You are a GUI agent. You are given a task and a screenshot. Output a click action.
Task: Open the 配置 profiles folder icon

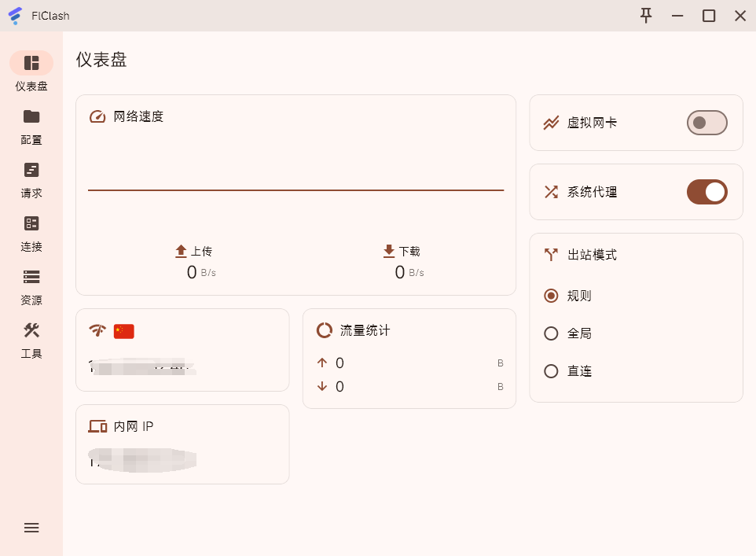point(31,117)
